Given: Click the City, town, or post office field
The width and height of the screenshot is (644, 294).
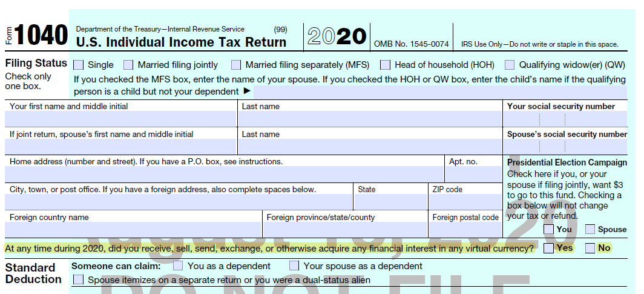Looking at the screenshot, I should click(179, 202).
